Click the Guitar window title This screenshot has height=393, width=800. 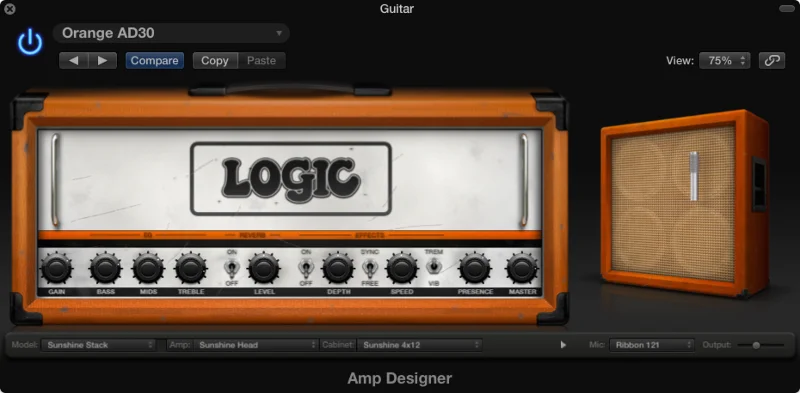[x=396, y=9]
